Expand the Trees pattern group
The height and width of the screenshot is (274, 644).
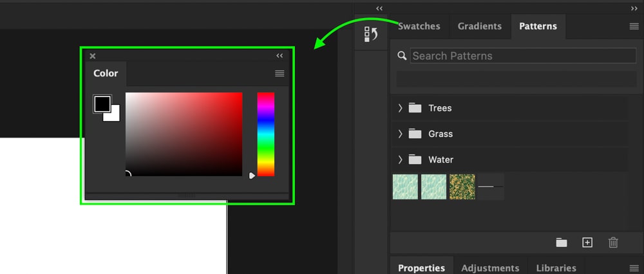point(400,108)
